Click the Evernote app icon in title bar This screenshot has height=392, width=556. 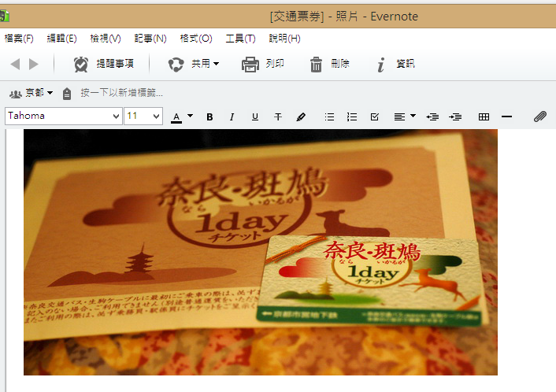pos(4,16)
